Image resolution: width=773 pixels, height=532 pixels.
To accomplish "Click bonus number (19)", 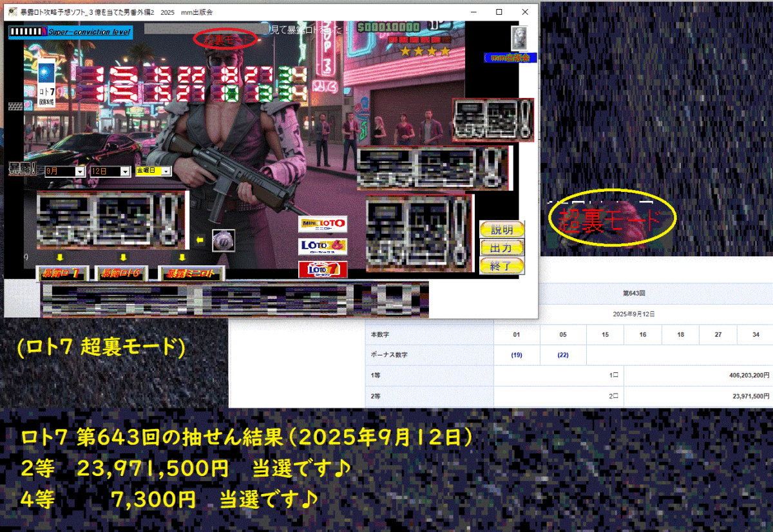I will 517,355.
